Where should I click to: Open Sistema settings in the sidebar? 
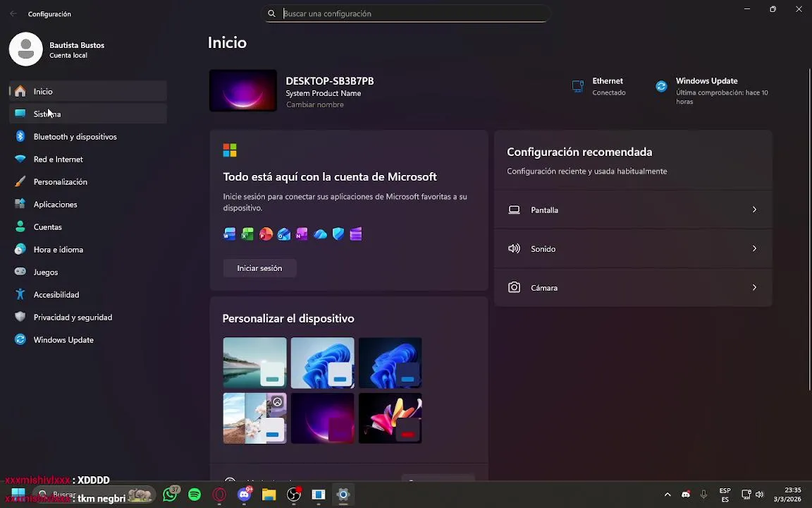(88, 114)
